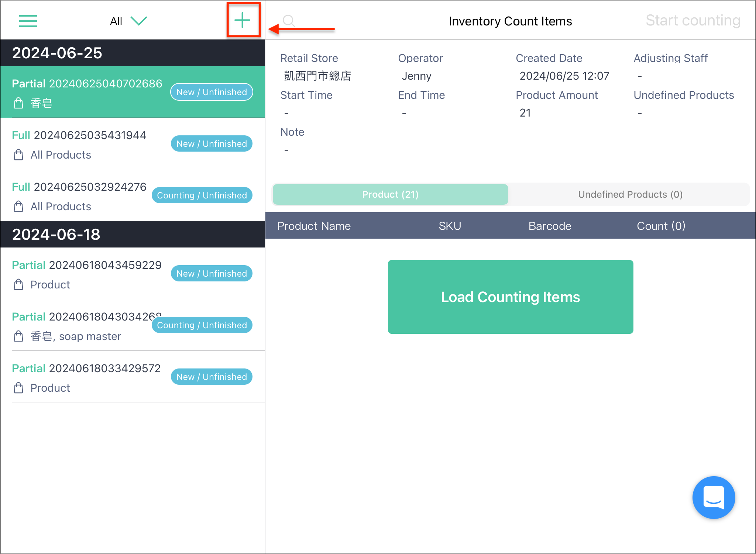Expand the All filter dropdown
756x554 pixels.
[128, 21]
